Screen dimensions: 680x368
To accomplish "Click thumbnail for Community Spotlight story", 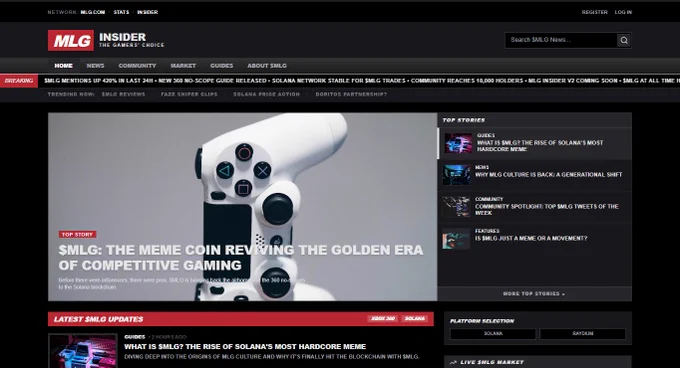I will pyautogui.click(x=456, y=206).
